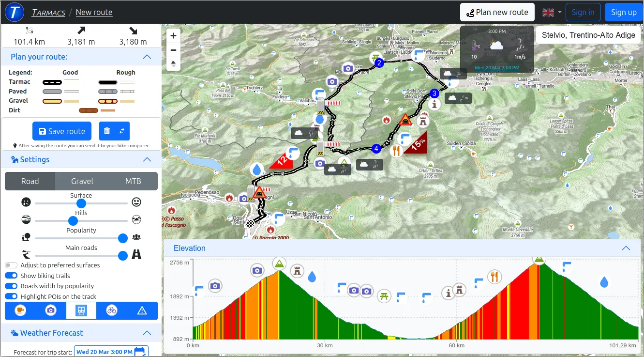This screenshot has height=357, width=644.
Task: Toggle the warning hazards POI filter
Action: coord(142,310)
